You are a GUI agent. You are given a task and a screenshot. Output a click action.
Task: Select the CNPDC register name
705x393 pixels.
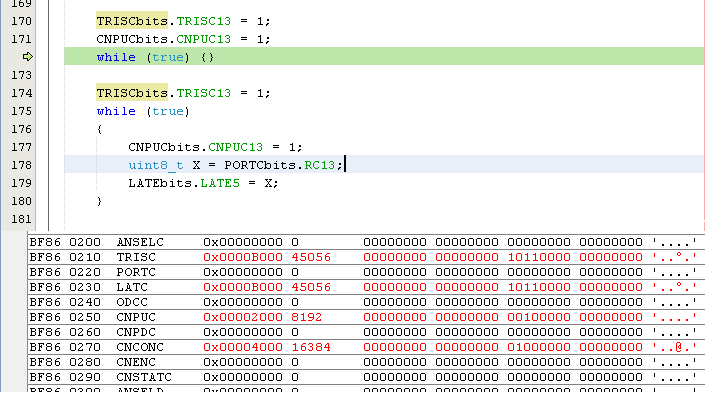(136, 332)
